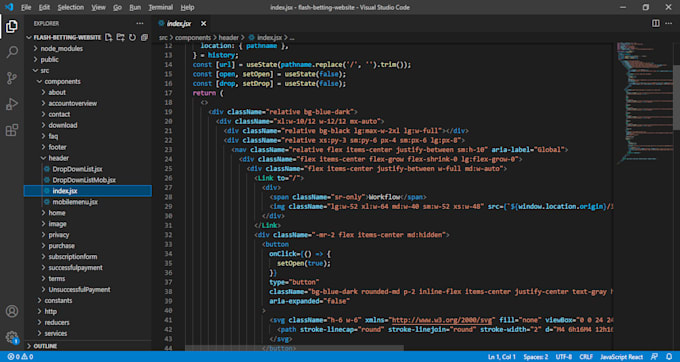This screenshot has width=680, height=362.
Task: Collapse the src folder
Action: coord(45,70)
